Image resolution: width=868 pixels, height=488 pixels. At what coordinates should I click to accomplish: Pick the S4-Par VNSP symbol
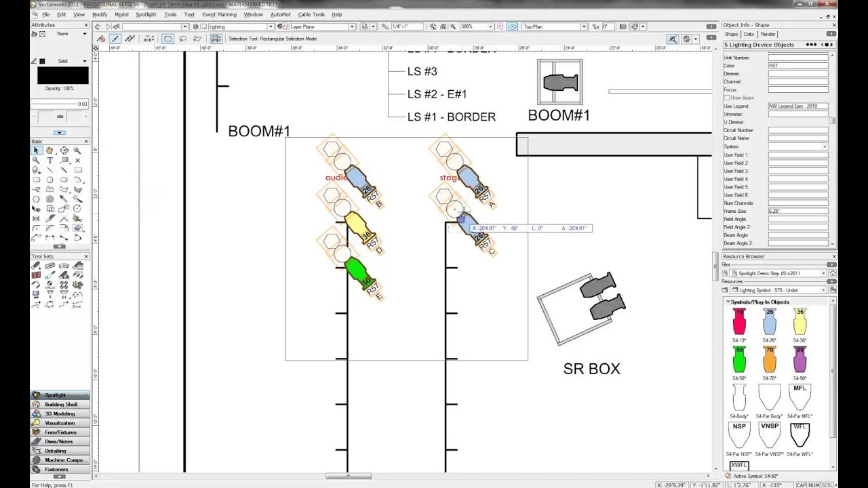[x=769, y=436]
